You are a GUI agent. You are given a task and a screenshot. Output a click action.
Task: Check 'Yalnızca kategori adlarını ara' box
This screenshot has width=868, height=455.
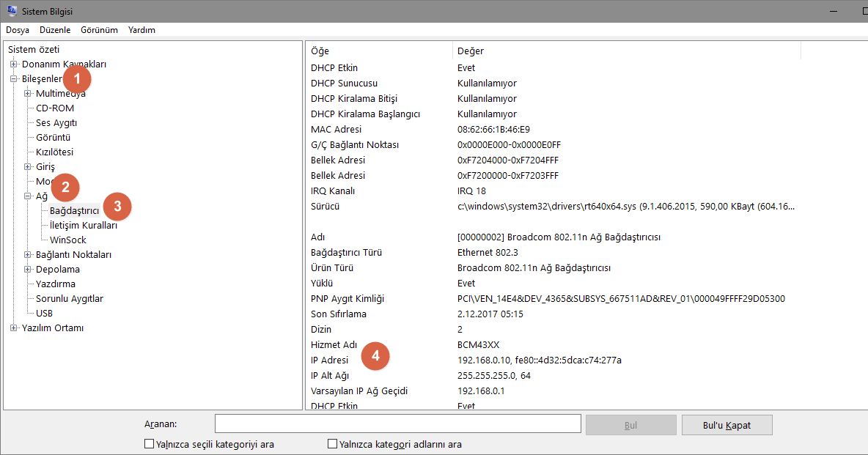332,443
